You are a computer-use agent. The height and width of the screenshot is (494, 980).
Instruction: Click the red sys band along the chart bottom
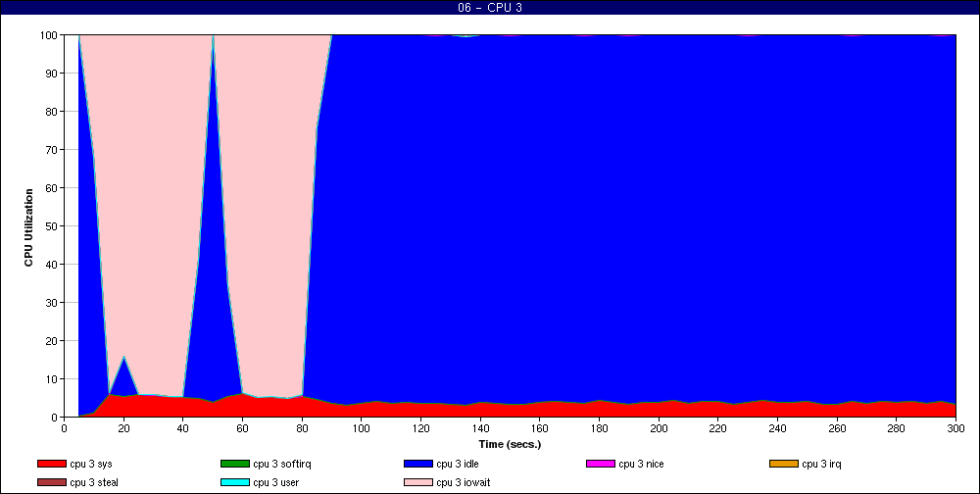(x=588, y=410)
